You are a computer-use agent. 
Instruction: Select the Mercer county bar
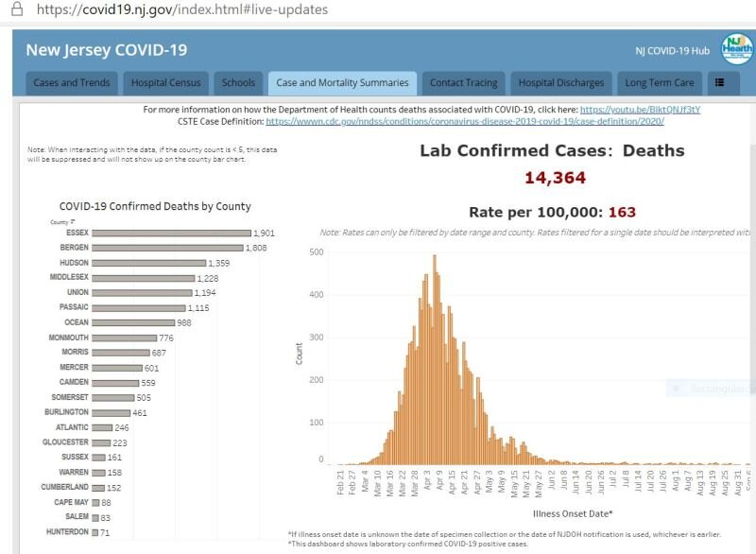(x=117, y=368)
